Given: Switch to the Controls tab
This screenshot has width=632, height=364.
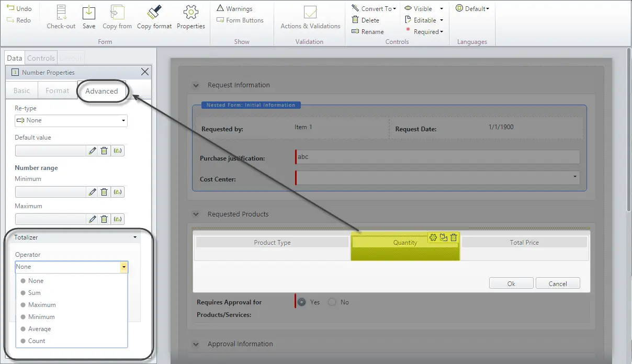Looking at the screenshot, I should (41, 58).
